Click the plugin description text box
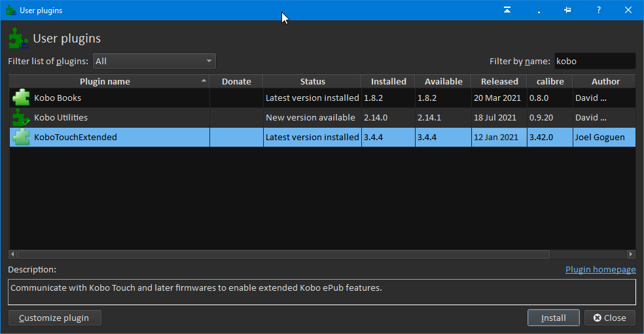Viewport: 644px width, 334px height. 322,292
